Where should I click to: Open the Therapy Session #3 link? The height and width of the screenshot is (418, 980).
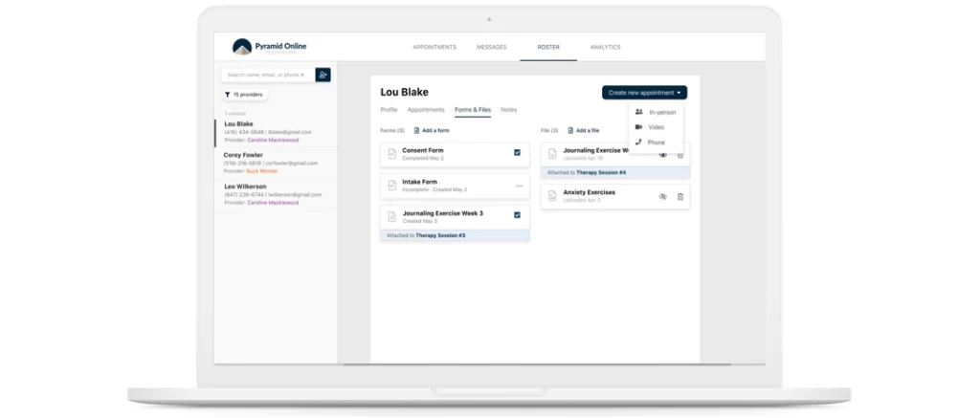[x=440, y=234]
